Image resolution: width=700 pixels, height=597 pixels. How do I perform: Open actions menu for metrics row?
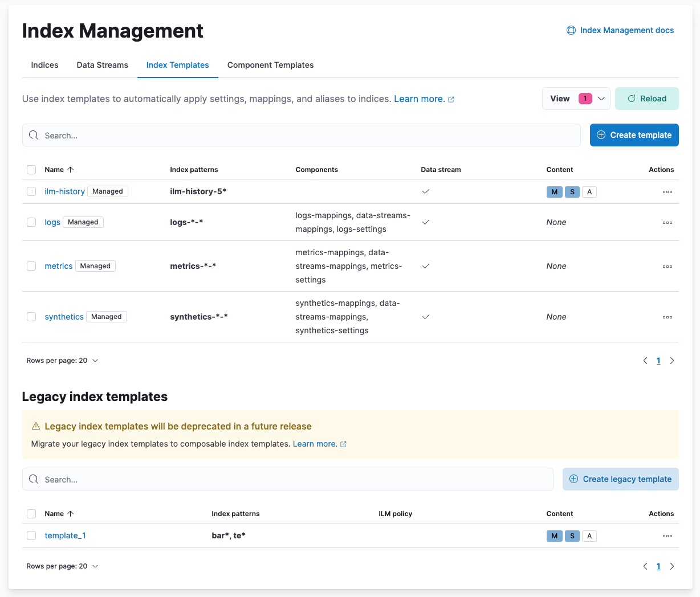[x=668, y=267]
